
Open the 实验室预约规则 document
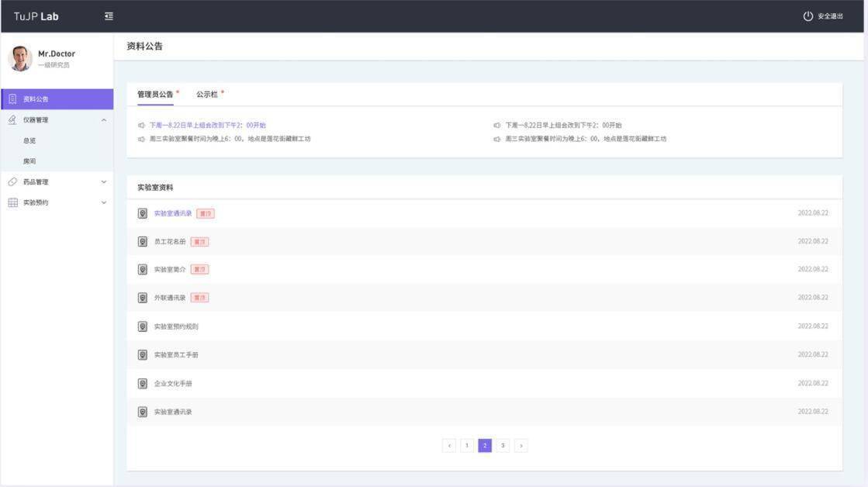coord(176,326)
